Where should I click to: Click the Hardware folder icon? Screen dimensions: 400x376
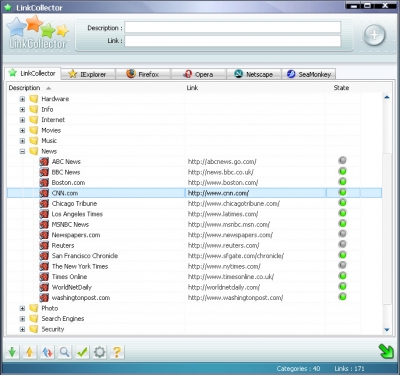34,99
